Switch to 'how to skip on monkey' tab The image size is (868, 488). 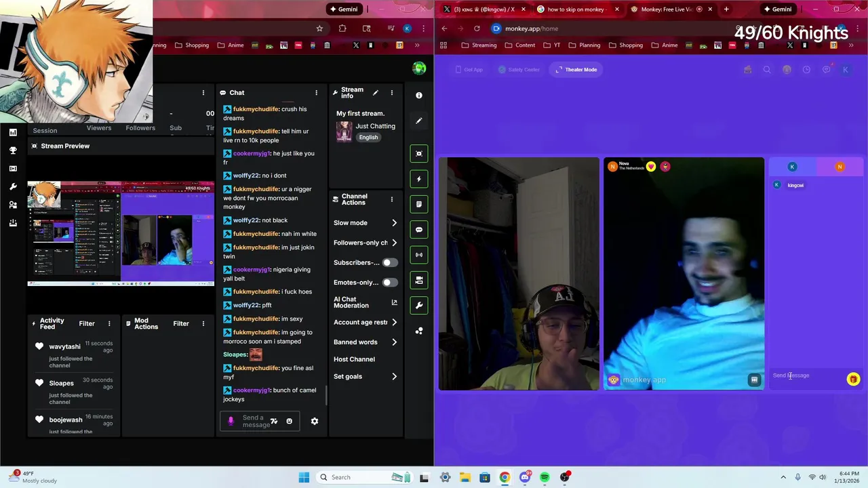pos(578,9)
